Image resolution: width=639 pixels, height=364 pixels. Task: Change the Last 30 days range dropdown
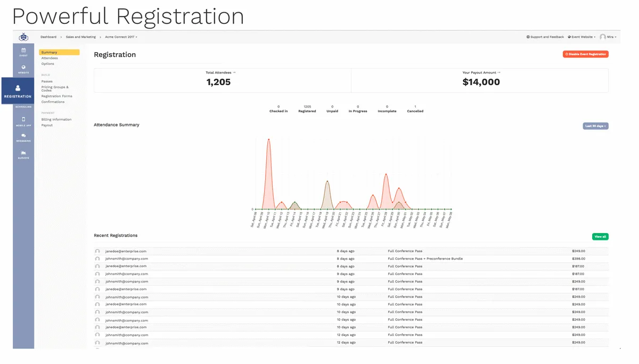click(595, 126)
